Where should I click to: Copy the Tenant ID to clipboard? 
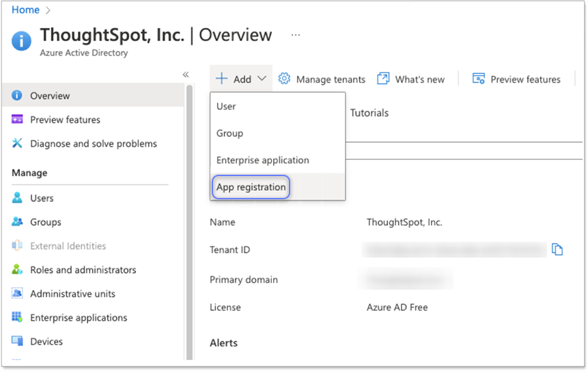(x=557, y=250)
